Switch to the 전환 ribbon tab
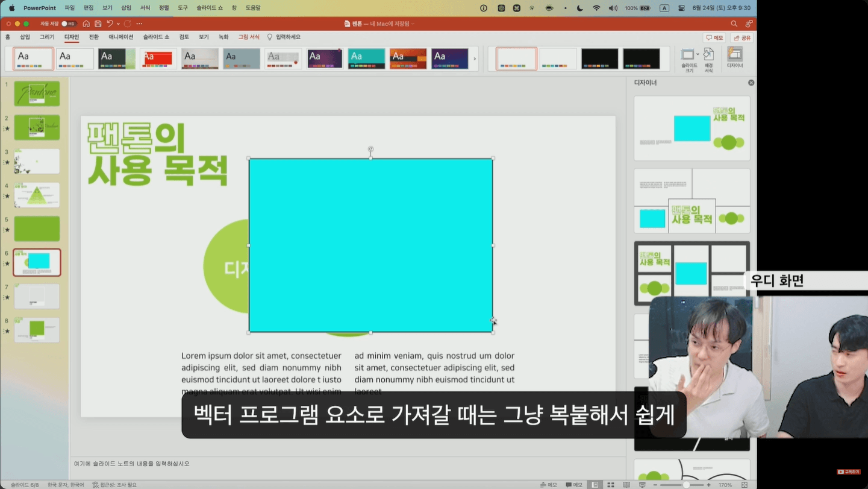The width and height of the screenshot is (868, 489). pos(93,37)
